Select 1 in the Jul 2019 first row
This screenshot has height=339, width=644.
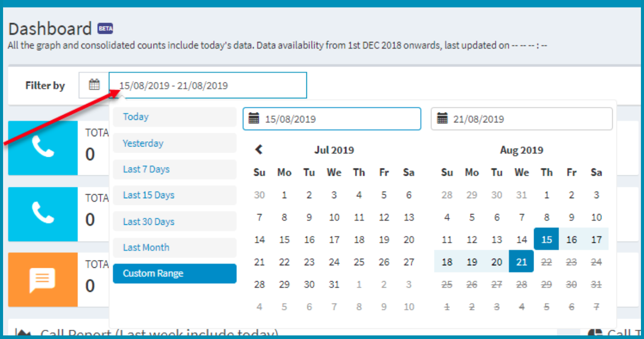(284, 195)
